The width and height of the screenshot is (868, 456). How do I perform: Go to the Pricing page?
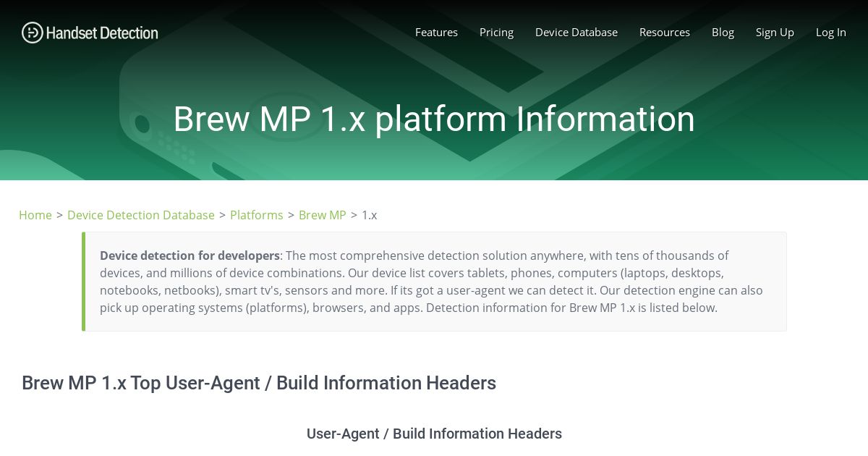point(496,33)
